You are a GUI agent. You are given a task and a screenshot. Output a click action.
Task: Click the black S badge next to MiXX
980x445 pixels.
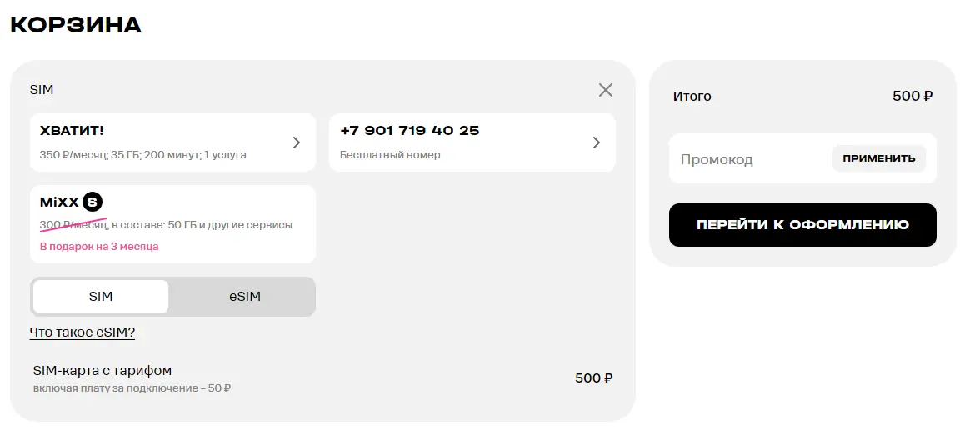(x=92, y=202)
